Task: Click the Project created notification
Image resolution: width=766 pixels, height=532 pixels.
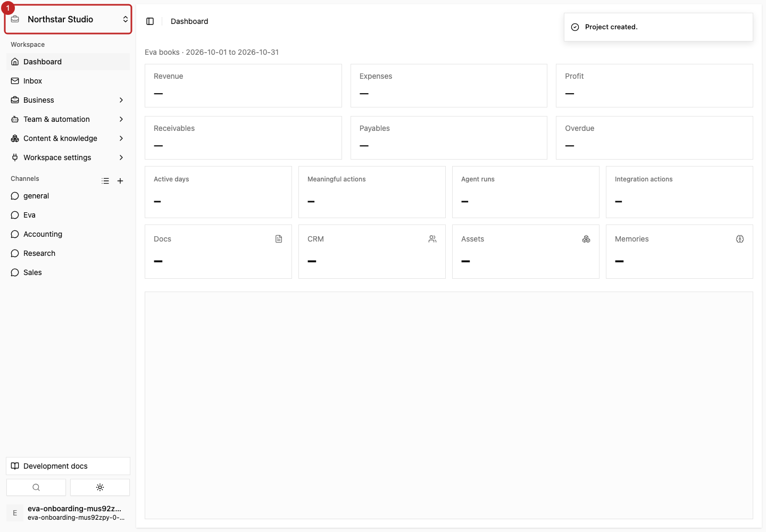Action: pyautogui.click(x=659, y=27)
